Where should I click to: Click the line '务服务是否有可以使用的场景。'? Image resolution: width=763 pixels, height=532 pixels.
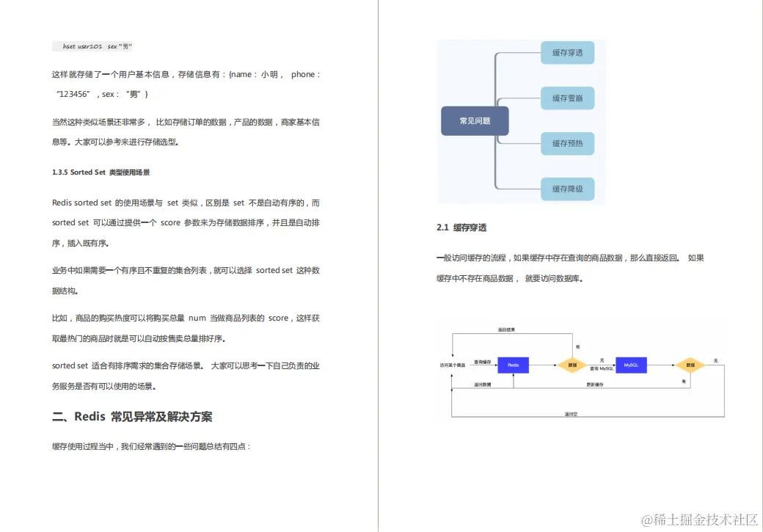pos(104,386)
